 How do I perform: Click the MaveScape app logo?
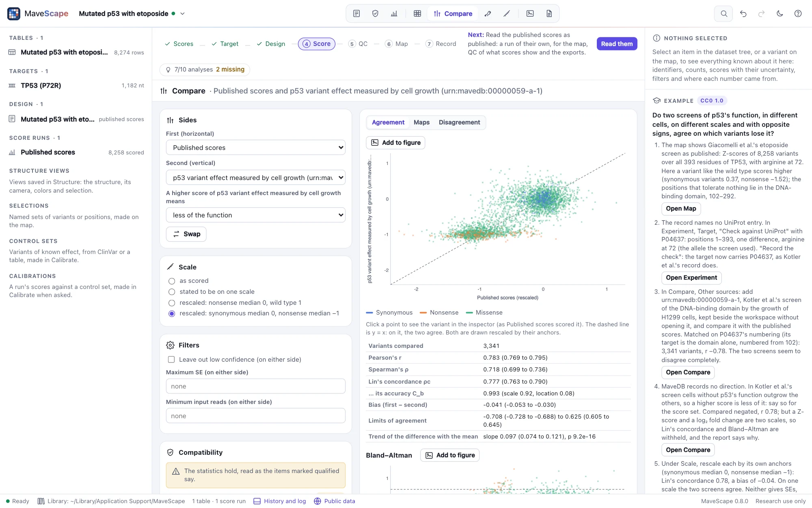14,13
